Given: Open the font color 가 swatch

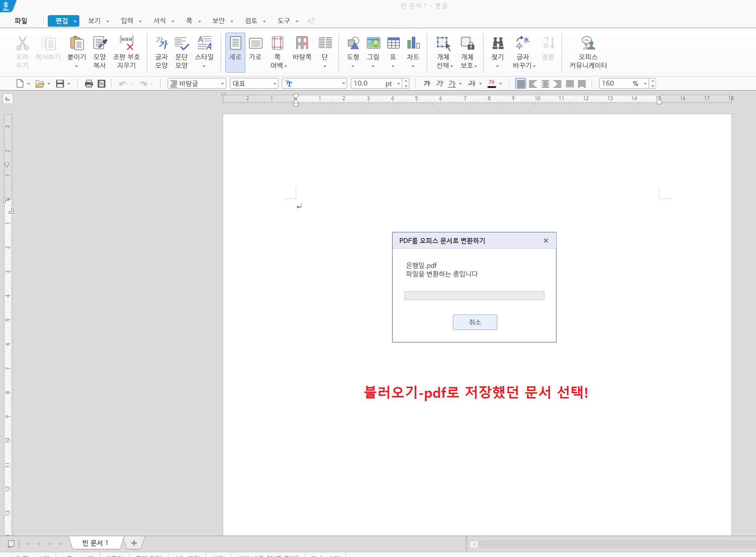Looking at the screenshot, I should [491, 84].
